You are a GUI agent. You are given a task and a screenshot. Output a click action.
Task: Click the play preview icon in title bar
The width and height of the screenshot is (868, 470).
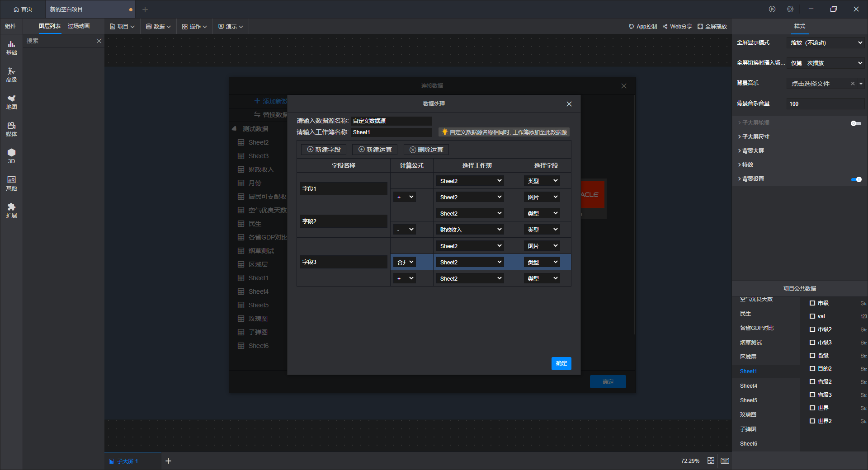point(772,9)
